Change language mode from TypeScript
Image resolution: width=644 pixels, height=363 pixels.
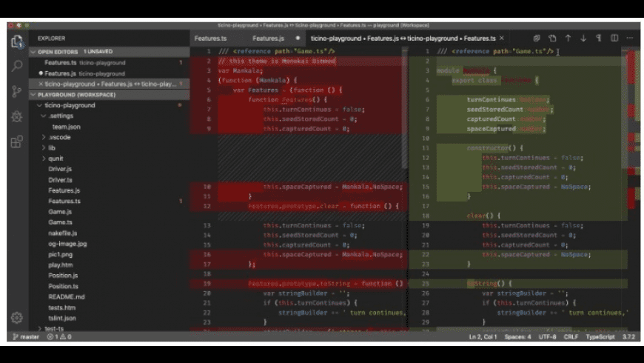pos(600,337)
